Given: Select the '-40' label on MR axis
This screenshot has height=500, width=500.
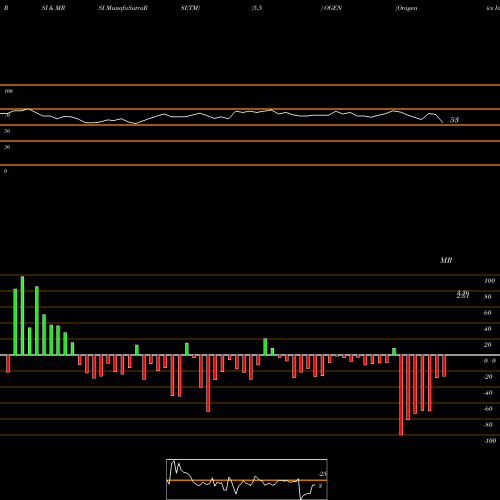Looking at the screenshot, I should tap(488, 393).
